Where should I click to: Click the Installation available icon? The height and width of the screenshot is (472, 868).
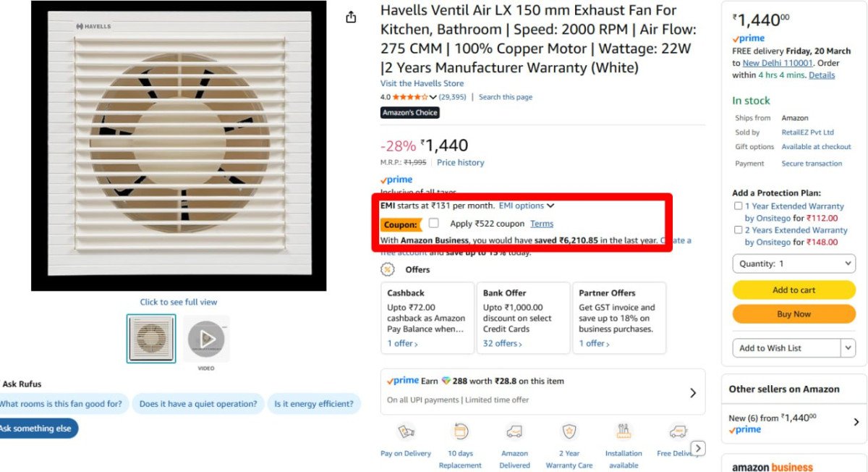click(x=624, y=432)
